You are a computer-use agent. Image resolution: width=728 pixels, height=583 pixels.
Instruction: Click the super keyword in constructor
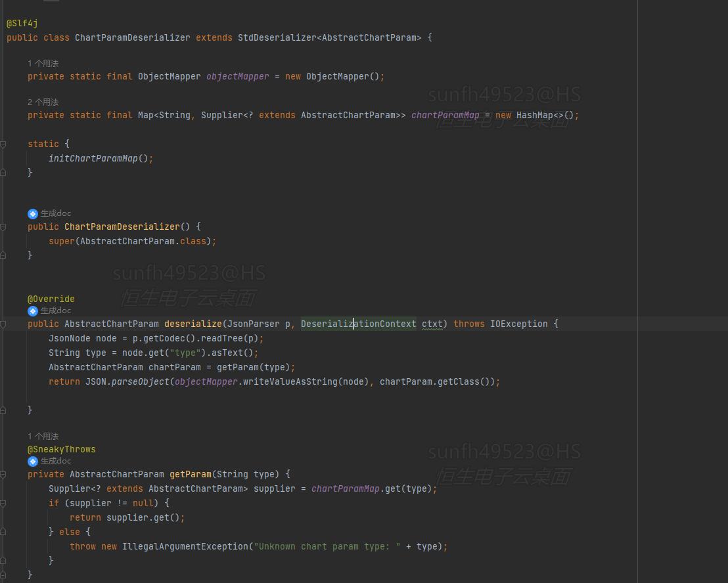pyautogui.click(x=62, y=241)
